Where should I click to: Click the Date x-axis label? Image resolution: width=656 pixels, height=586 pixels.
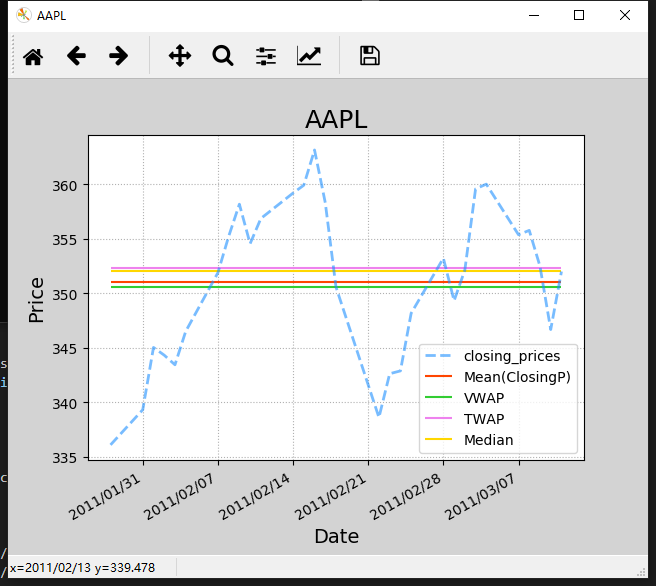(x=336, y=536)
